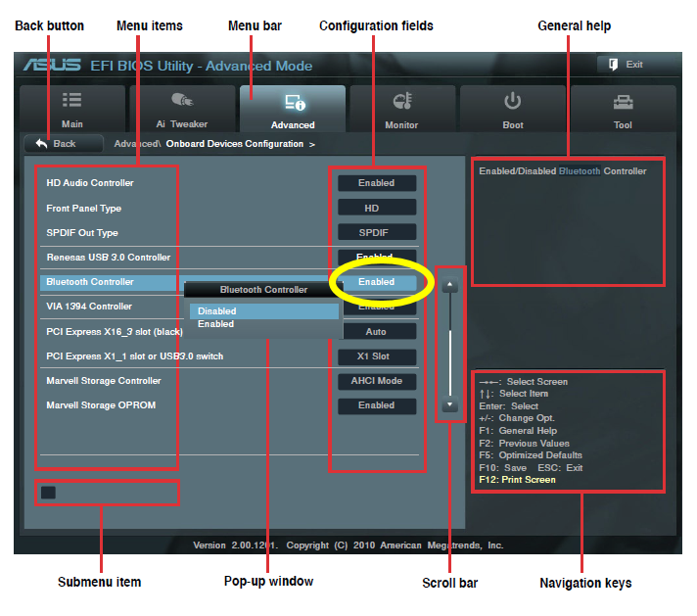Viewport: 697px width, 616px height.
Task: Click the Exit door icon
Action: (x=614, y=65)
